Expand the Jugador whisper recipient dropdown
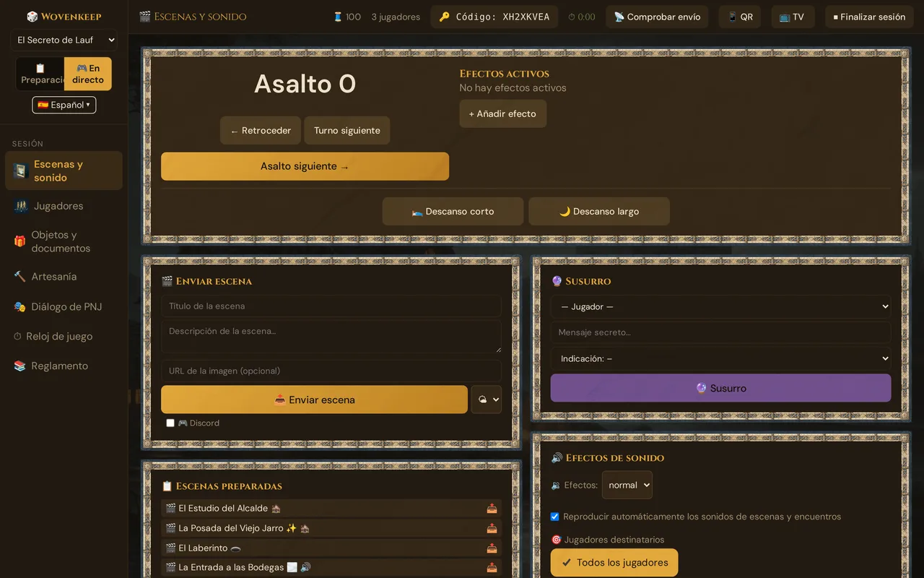The image size is (924, 578). tap(720, 306)
